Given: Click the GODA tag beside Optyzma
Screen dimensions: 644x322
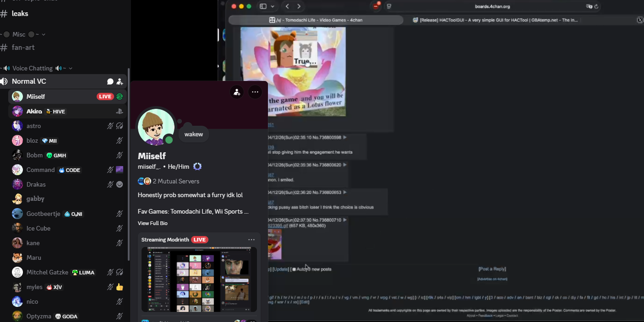Looking at the screenshot, I should point(66,316).
